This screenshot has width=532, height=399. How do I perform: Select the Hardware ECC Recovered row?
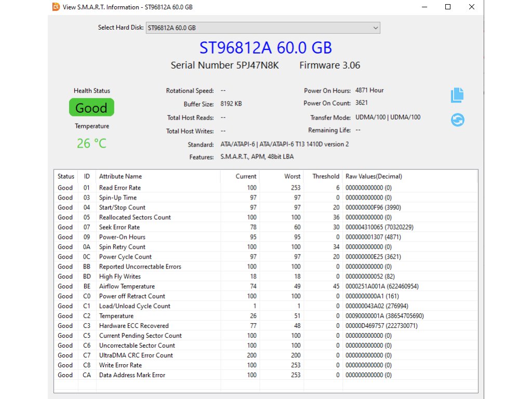pos(265,325)
